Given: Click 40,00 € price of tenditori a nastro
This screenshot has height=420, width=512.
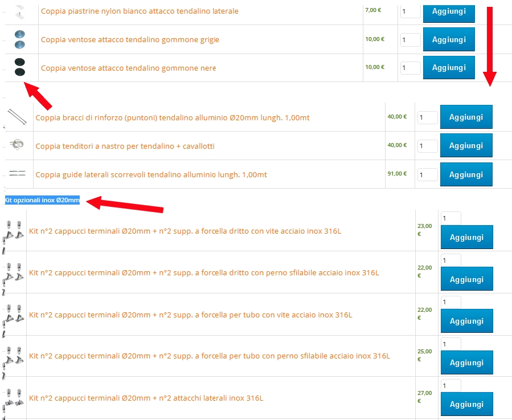Looking at the screenshot, I should [x=397, y=145].
